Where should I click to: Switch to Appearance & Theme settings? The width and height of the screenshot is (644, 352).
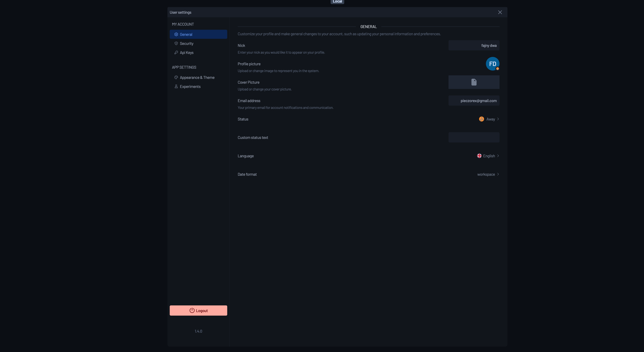[x=197, y=77]
